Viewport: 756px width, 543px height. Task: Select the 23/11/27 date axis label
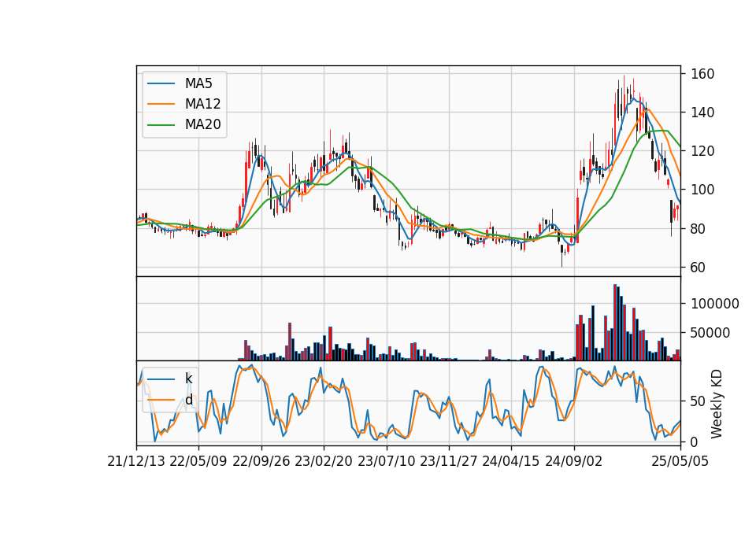pyautogui.click(x=449, y=461)
